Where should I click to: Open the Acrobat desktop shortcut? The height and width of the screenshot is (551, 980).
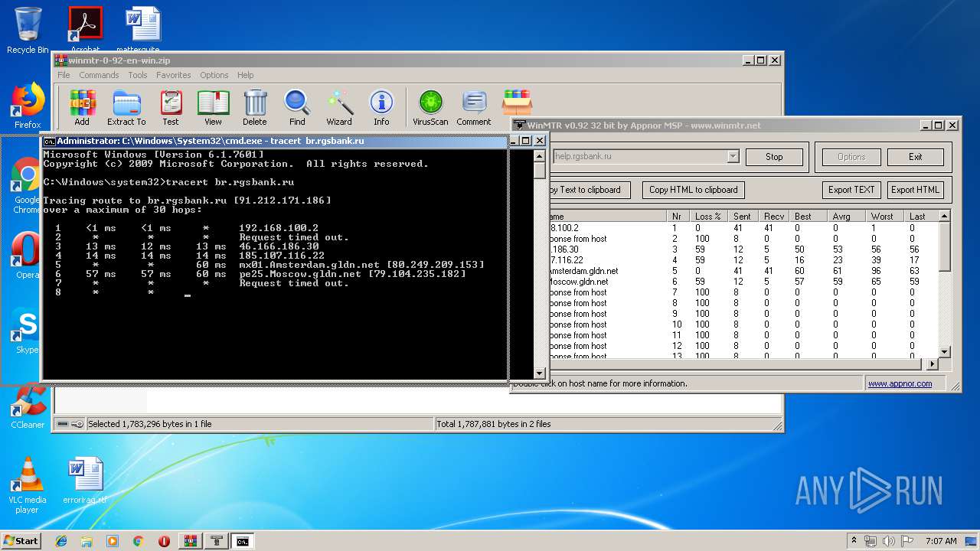coord(85,31)
